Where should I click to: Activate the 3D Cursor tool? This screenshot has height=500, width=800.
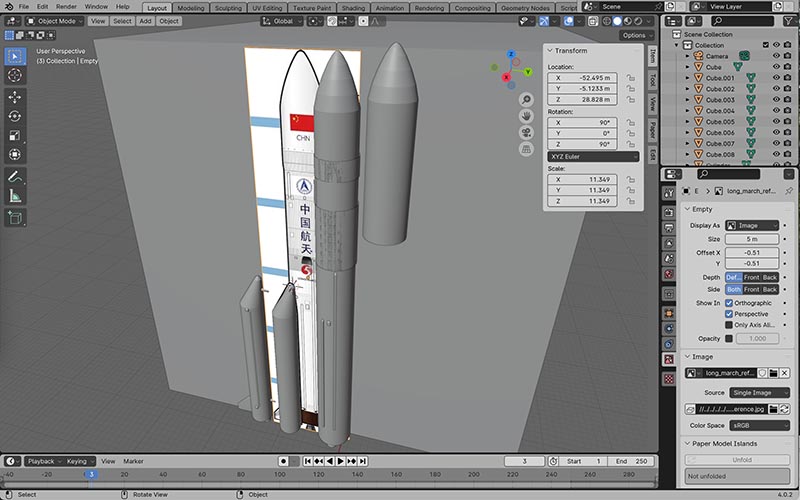point(16,75)
